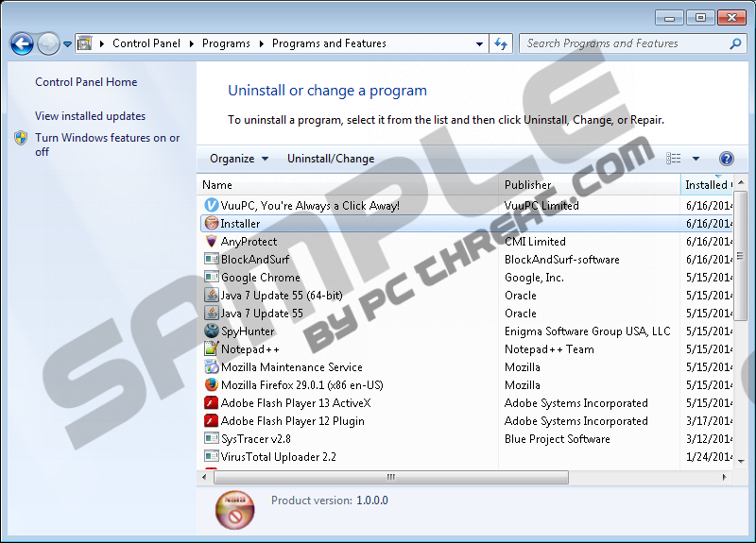The width and height of the screenshot is (756, 543).
Task: Click the horizontal scrollbar thumb
Action: (389, 478)
